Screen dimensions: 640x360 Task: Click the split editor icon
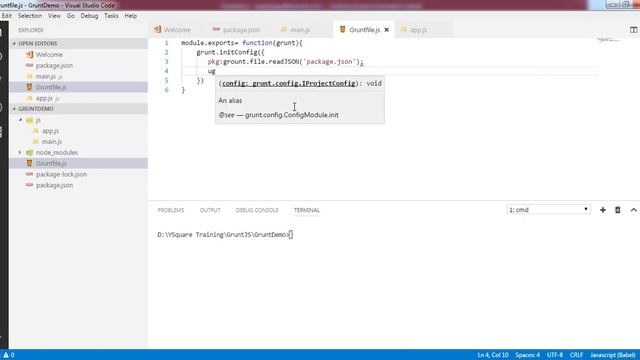tap(633, 30)
